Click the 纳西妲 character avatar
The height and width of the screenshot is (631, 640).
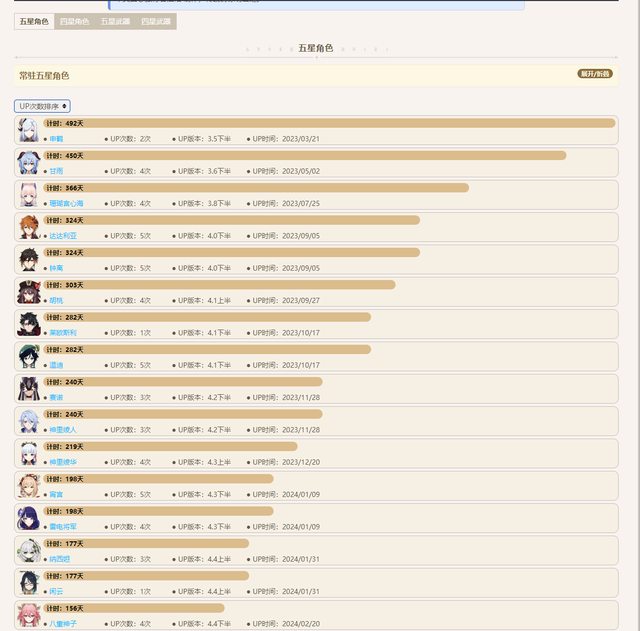pyautogui.click(x=28, y=551)
